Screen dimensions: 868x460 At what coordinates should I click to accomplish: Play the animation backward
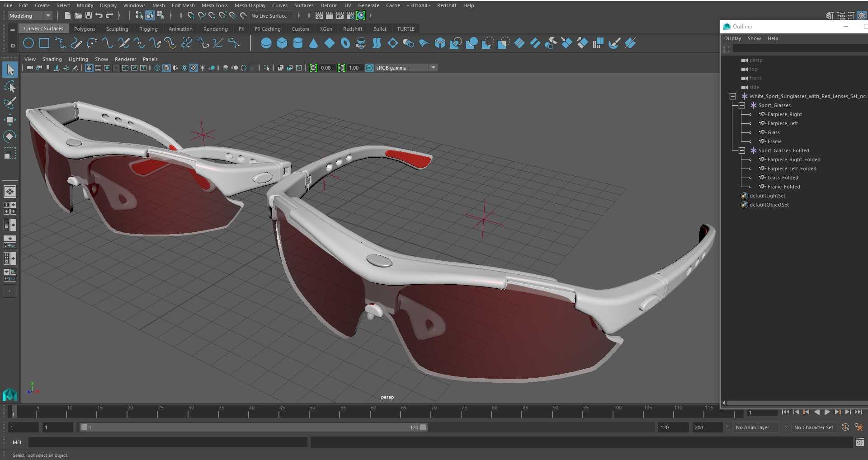tap(816, 412)
